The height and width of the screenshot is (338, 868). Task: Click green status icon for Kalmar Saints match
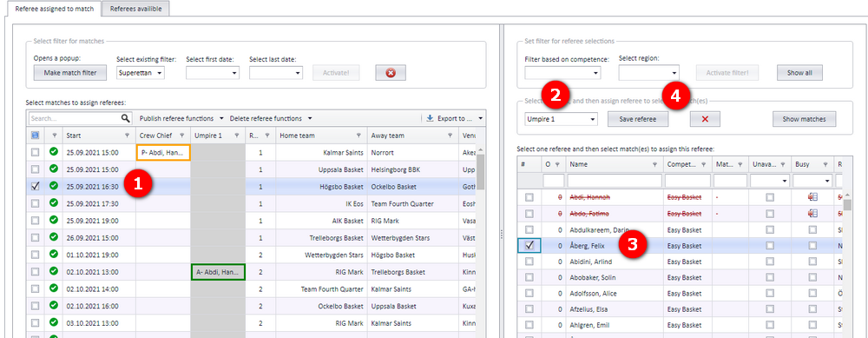54,152
